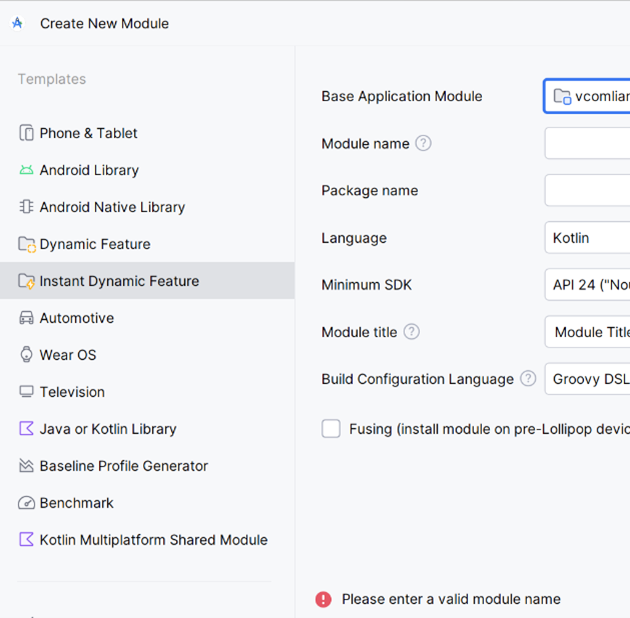Click the 'Please enter a valid module name' message
This screenshot has height=618, width=630.
point(451,599)
